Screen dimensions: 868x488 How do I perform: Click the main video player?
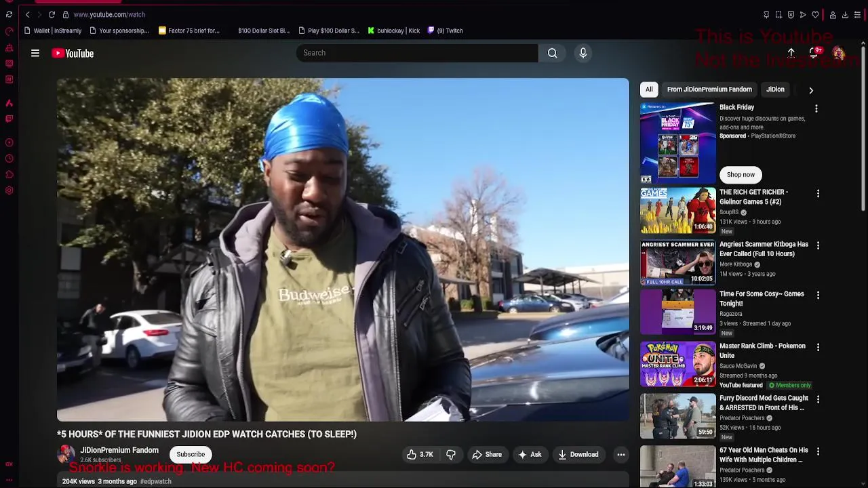tap(342, 249)
